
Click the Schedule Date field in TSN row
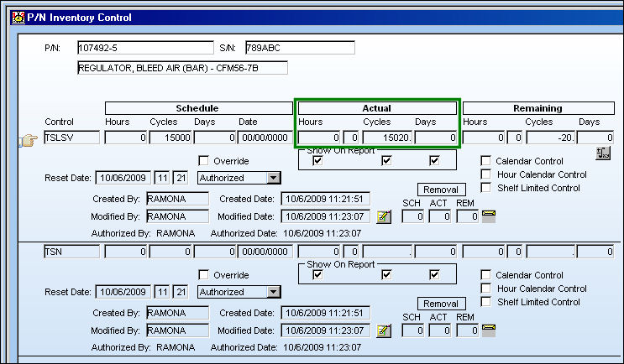265,252
